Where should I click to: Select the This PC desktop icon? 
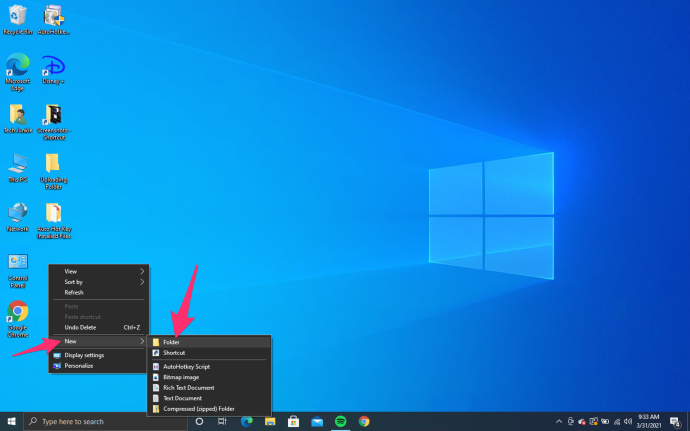(18, 168)
